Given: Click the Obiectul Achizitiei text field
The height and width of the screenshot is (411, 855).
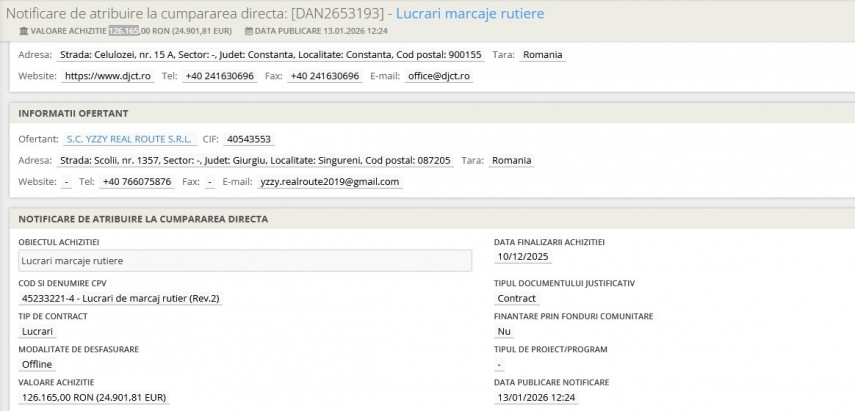Looking at the screenshot, I should click(245, 260).
